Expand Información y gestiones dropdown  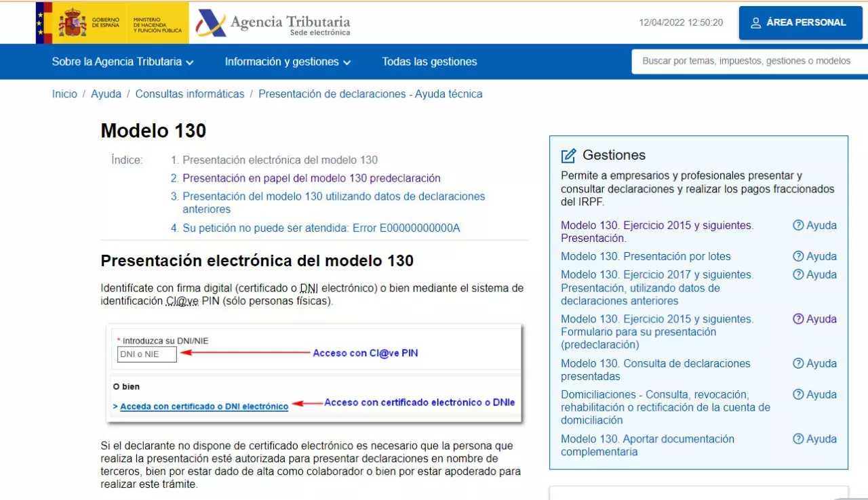288,62
